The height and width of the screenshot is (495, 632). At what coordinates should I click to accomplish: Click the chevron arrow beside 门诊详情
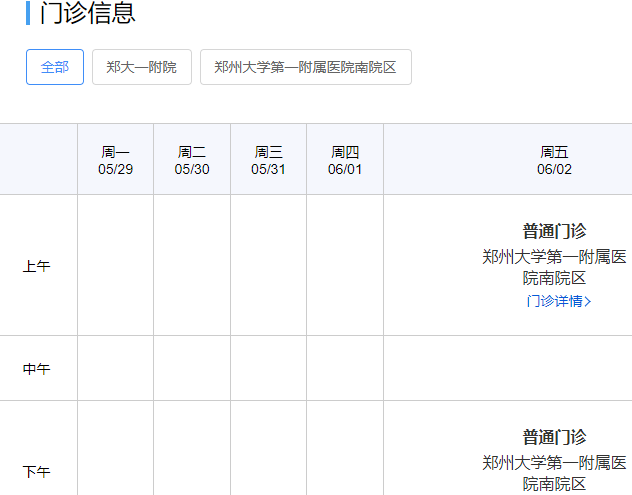[x=588, y=302]
